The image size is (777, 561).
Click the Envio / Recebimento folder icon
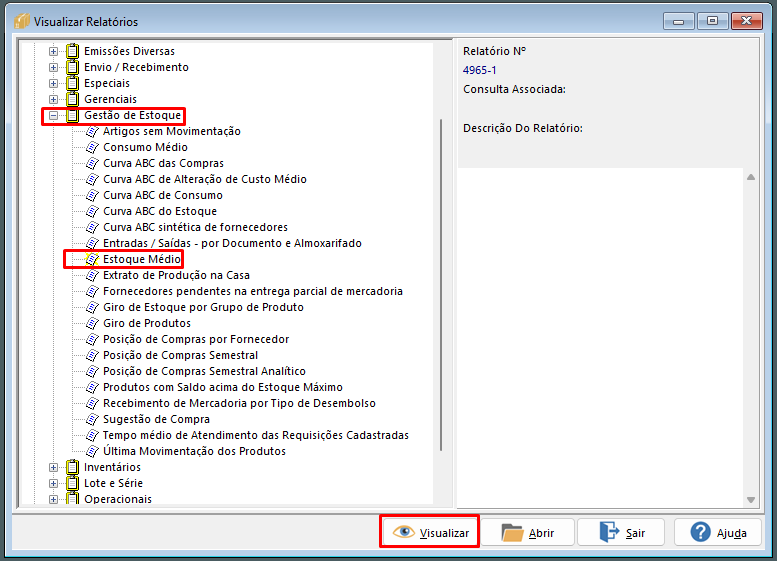[x=72, y=67]
